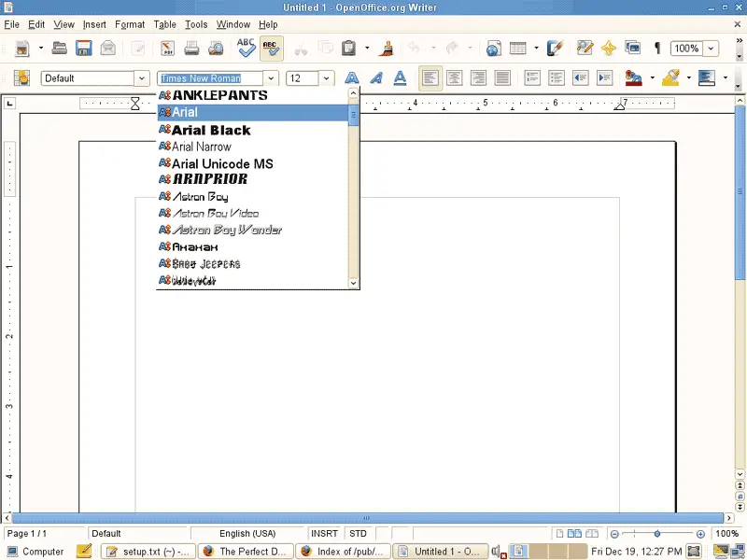The height and width of the screenshot is (560, 747).
Task: Open background color dropdown arrow
Action: tap(726, 78)
